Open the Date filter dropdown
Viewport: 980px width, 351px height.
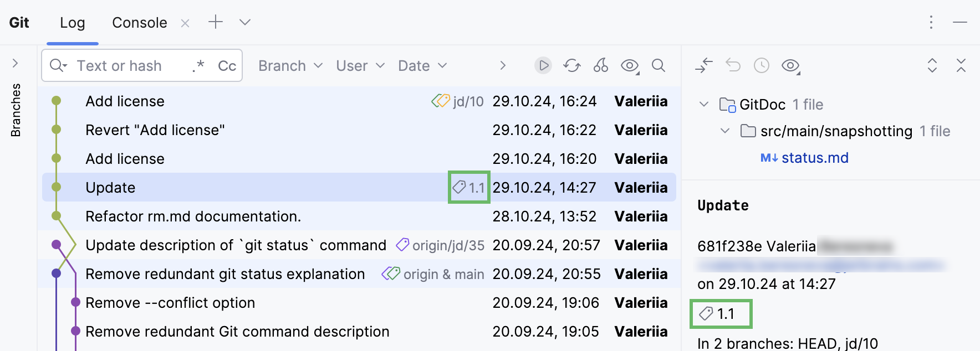coord(421,65)
